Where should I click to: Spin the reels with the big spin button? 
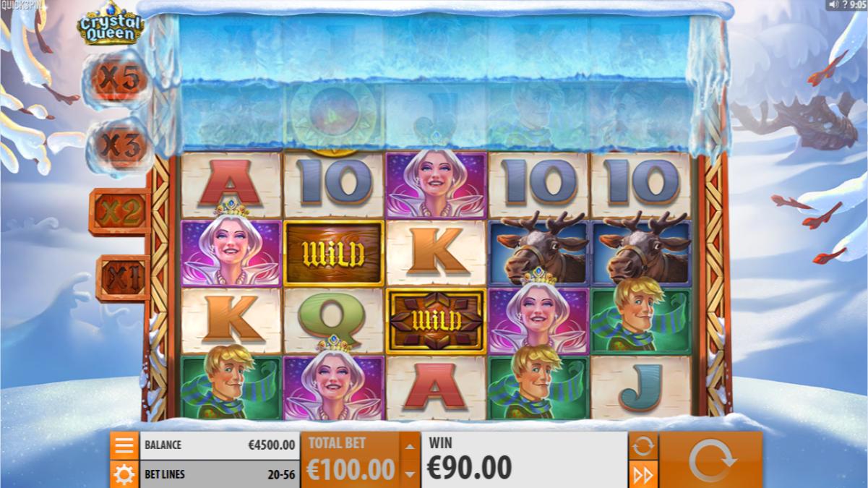(x=710, y=460)
